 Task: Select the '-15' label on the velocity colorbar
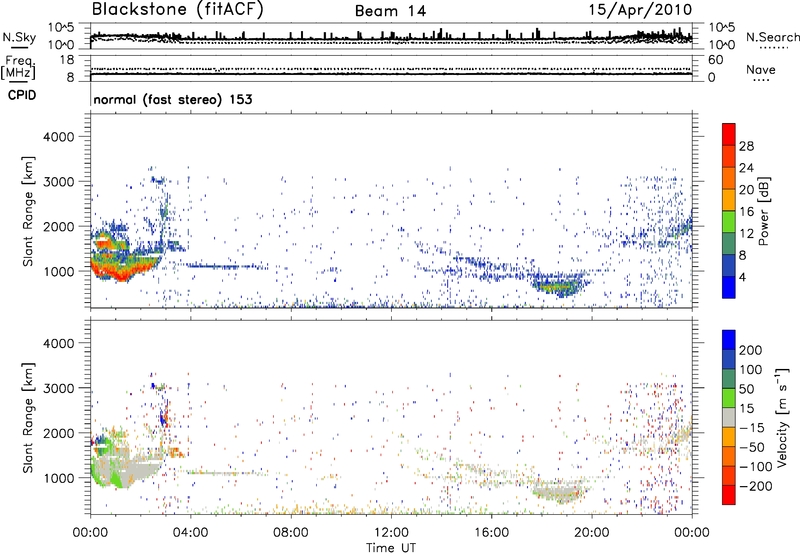tap(752, 428)
